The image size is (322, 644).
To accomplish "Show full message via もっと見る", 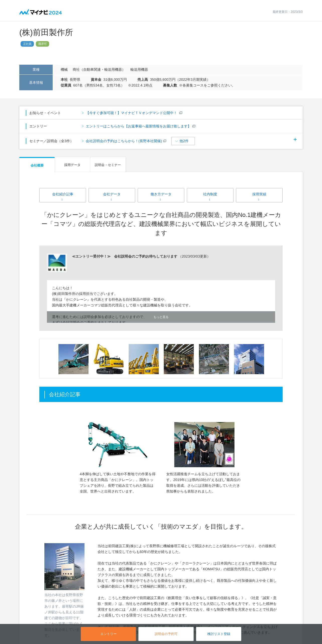I will tap(161, 317).
